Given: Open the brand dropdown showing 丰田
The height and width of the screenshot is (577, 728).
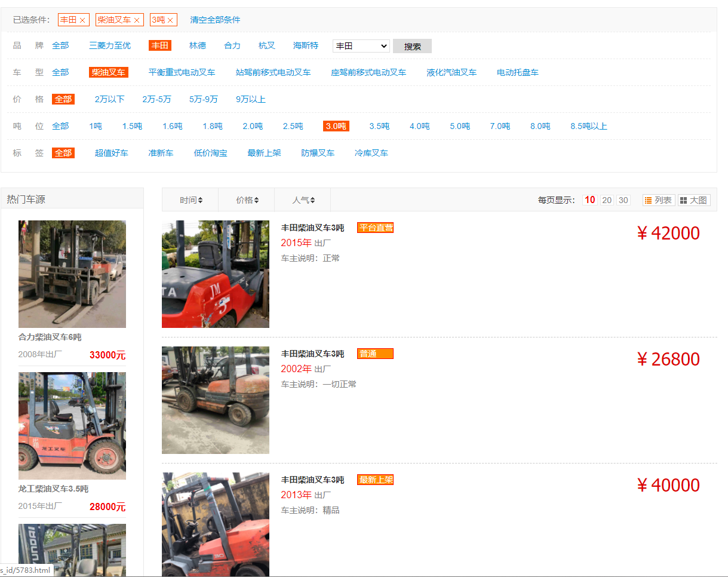Looking at the screenshot, I should [361, 46].
